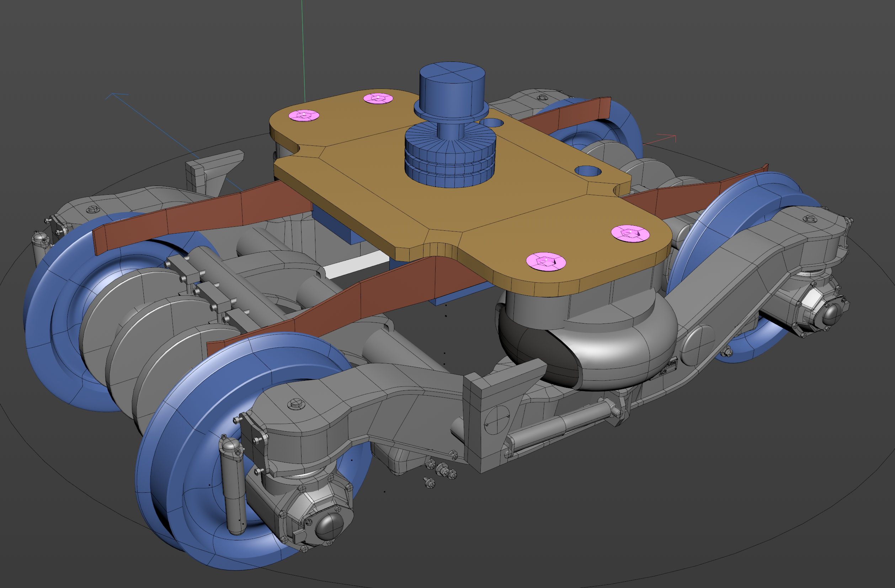Click the larger round hole in tan plate
Image resolution: width=895 pixels, height=588 pixels.
(588, 171)
